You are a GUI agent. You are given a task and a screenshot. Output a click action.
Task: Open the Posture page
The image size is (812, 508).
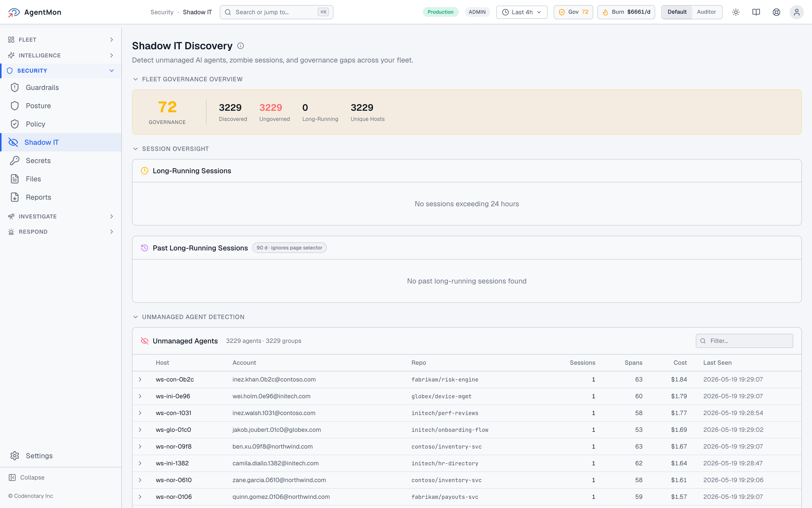pos(61,106)
